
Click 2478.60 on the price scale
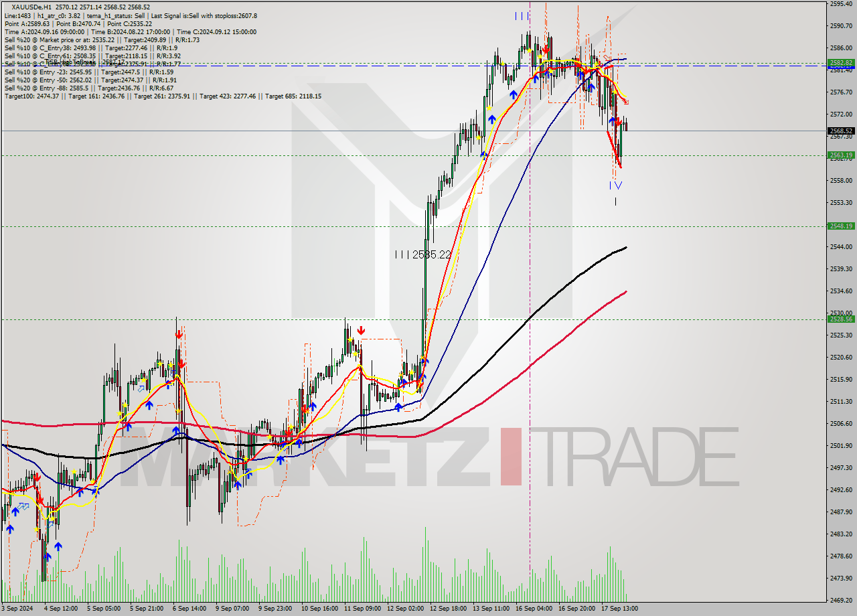(x=841, y=556)
